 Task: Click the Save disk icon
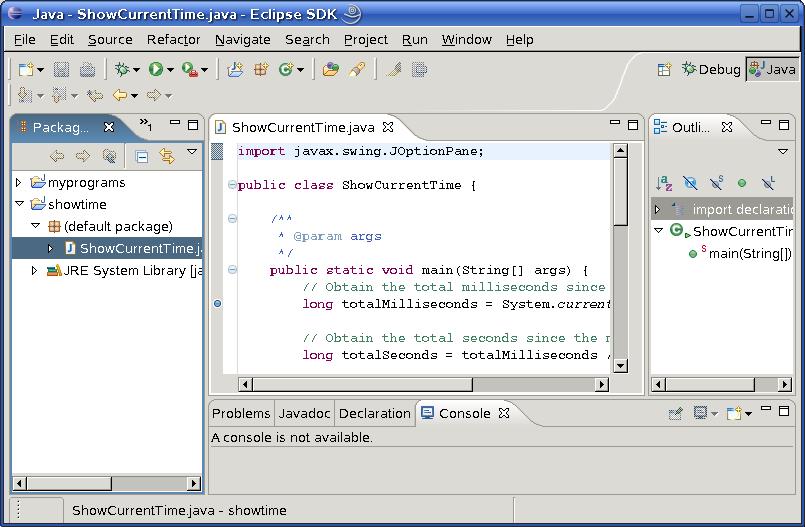point(62,69)
